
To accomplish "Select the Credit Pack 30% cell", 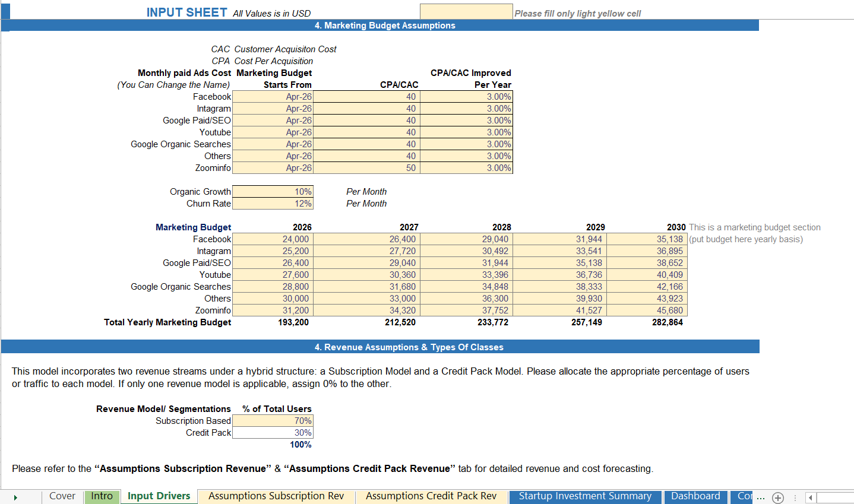I will pos(273,432).
